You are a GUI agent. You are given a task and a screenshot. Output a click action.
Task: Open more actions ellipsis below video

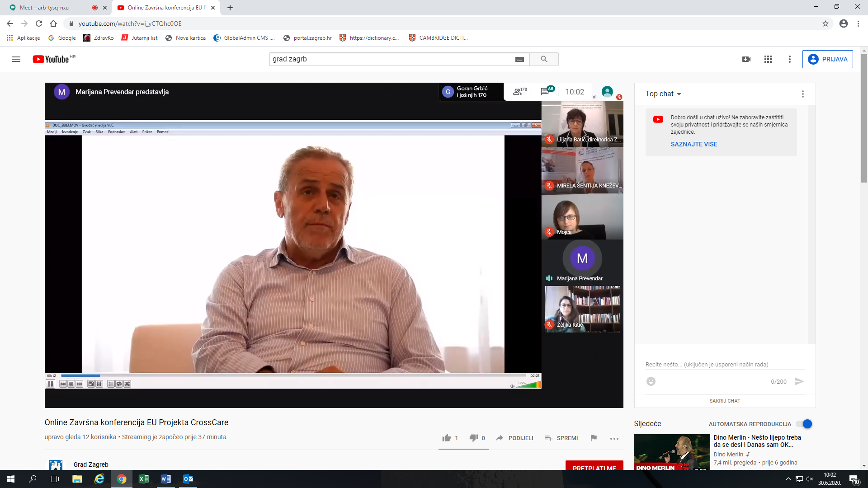pos(614,438)
